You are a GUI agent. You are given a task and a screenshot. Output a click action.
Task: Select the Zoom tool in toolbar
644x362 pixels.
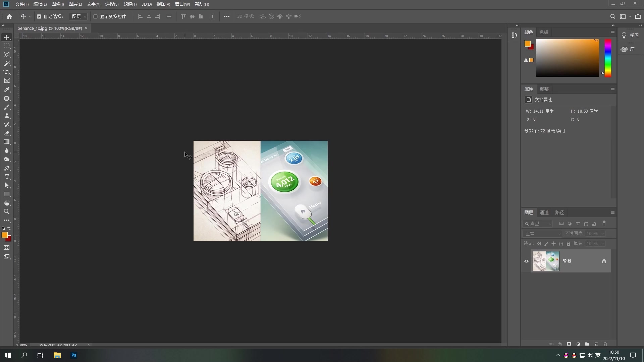(7, 212)
